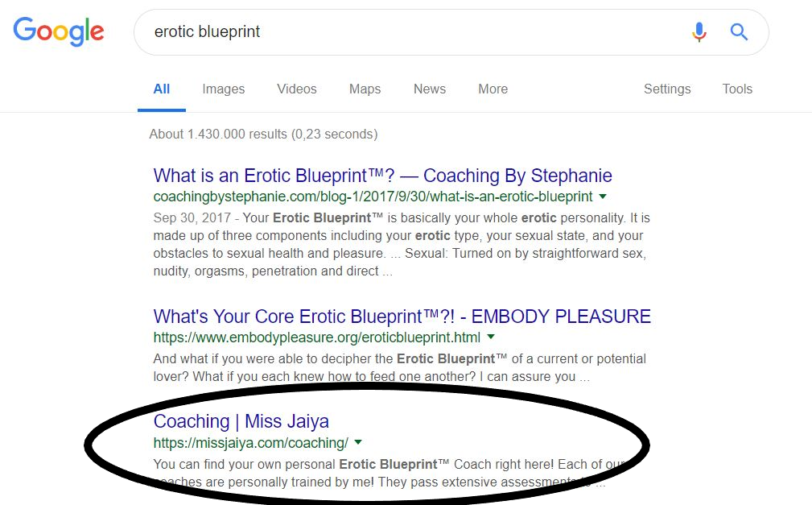Open 'What is an Erotic Blueprint' result
The image size is (812, 505).
click(x=382, y=176)
